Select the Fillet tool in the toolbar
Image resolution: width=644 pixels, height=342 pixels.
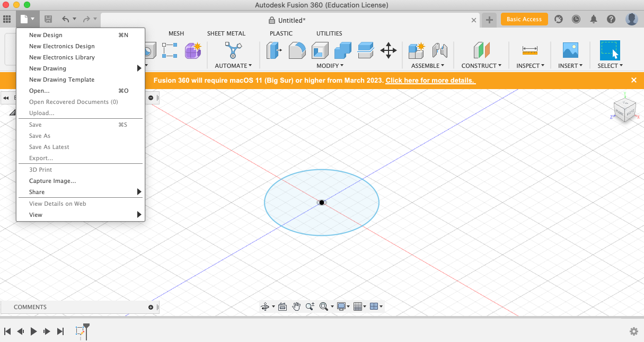tap(297, 50)
